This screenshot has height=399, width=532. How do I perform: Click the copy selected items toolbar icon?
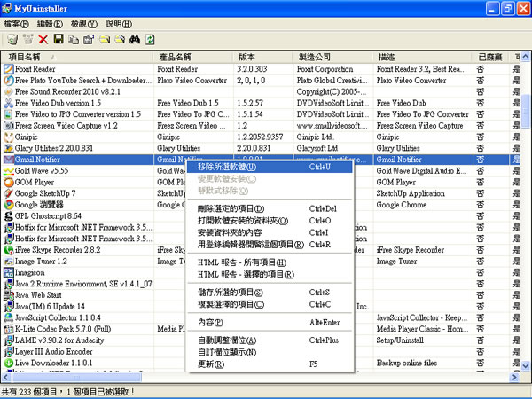[74, 40]
